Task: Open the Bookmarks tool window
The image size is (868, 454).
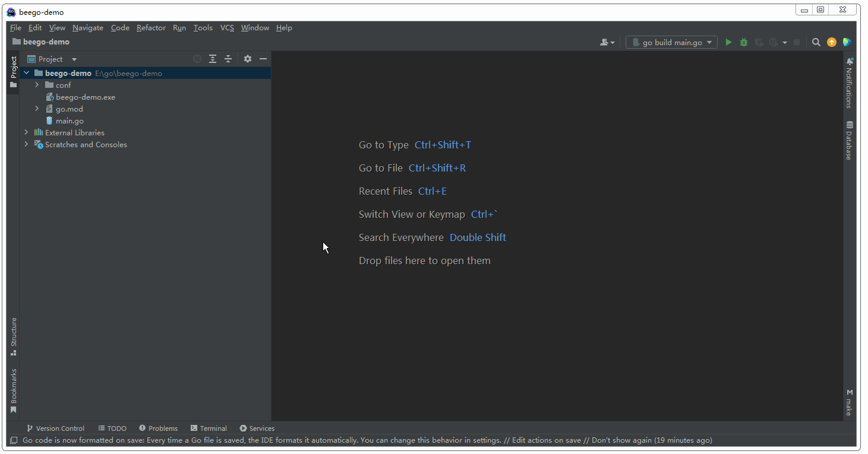Action: pyautogui.click(x=14, y=390)
